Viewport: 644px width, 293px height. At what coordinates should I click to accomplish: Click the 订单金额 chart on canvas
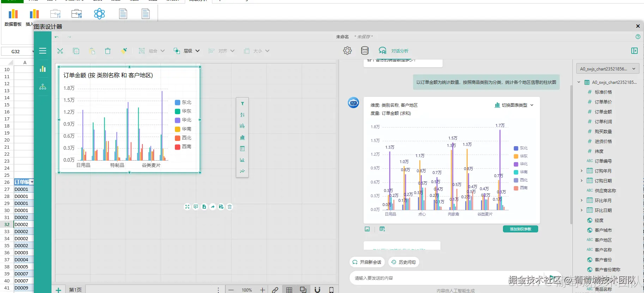click(x=129, y=120)
